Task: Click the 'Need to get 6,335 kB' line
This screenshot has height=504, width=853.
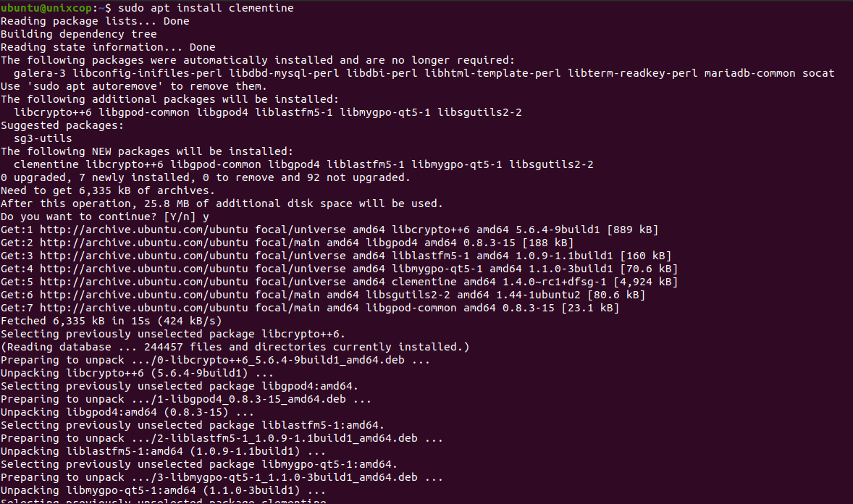Action: [108, 190]
